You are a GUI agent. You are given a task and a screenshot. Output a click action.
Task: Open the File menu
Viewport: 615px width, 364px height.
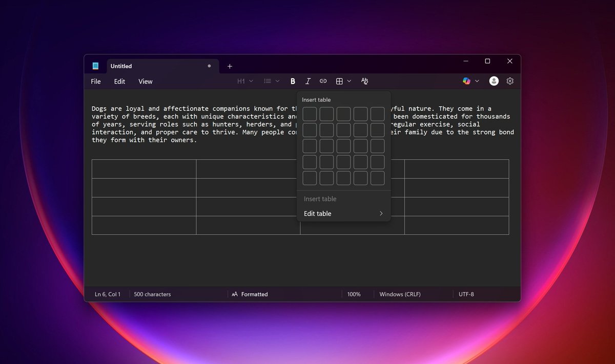click(95, 81)
